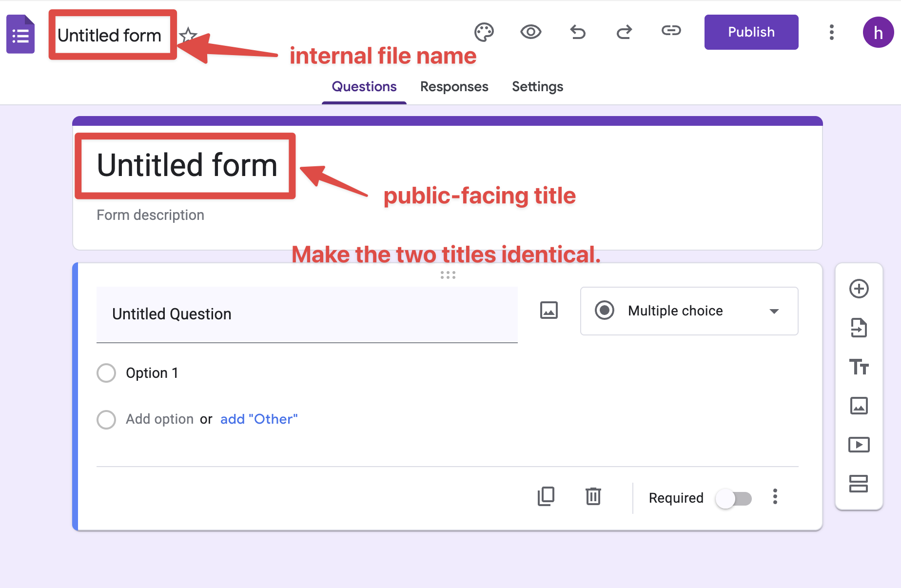Viewport: 901px width, 588px height.
Task: Add a new section to the form
Action: [859, 484]
